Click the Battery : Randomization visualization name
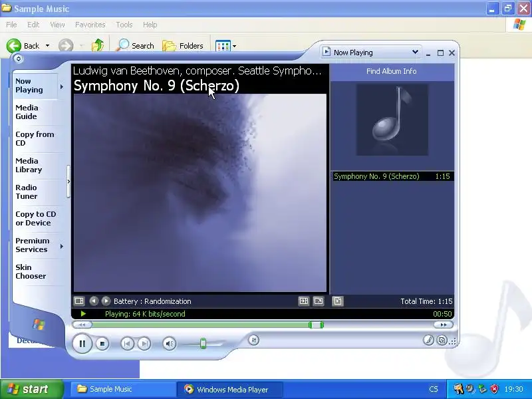The width and height of the screenshot is (532, 399). (x=152, y=301)
